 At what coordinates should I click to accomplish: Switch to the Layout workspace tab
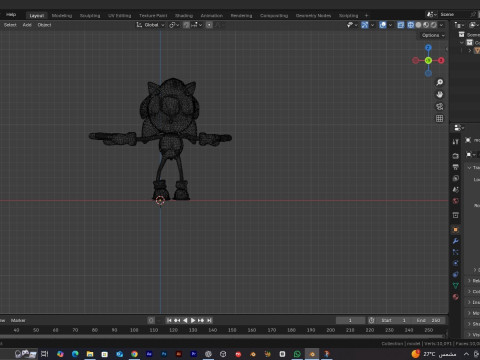coord(37,16)
